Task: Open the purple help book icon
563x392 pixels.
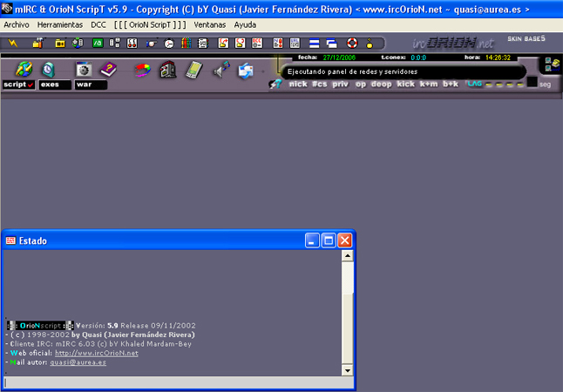Action: (108, 70)
